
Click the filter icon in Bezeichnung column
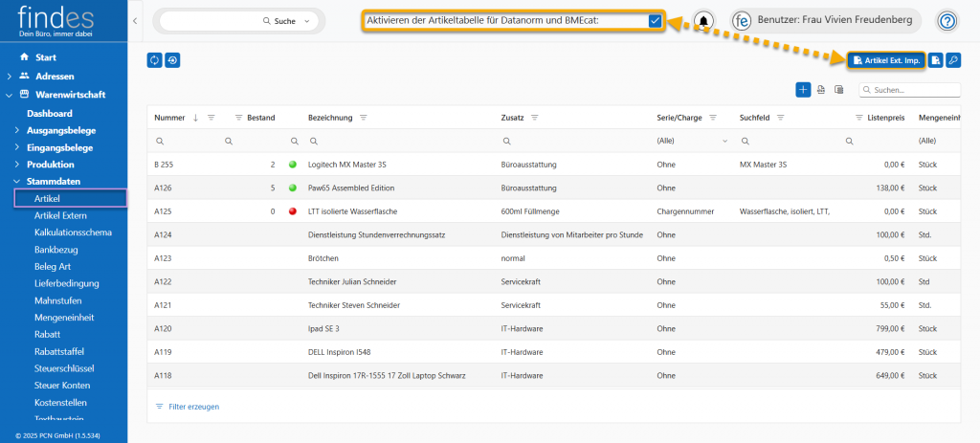click(364, 118)
